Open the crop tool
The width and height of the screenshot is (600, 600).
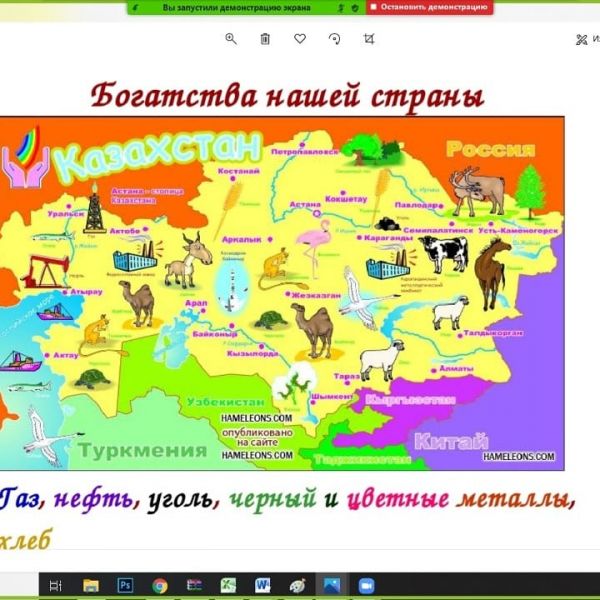(x=369, y=39)
